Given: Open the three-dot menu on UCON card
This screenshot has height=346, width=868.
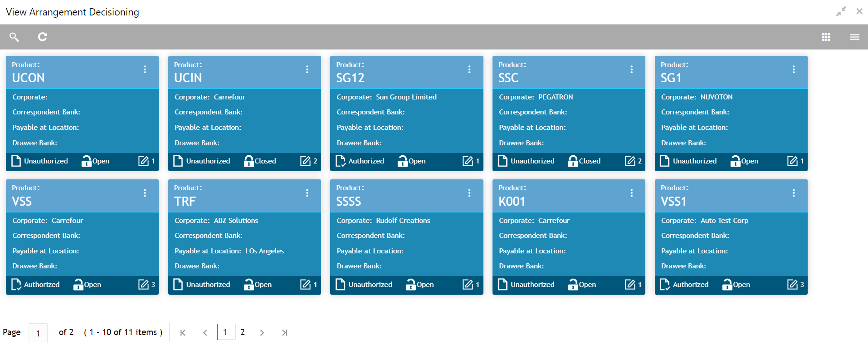Looking at the screenshot, I should click(x=145, y=69).
